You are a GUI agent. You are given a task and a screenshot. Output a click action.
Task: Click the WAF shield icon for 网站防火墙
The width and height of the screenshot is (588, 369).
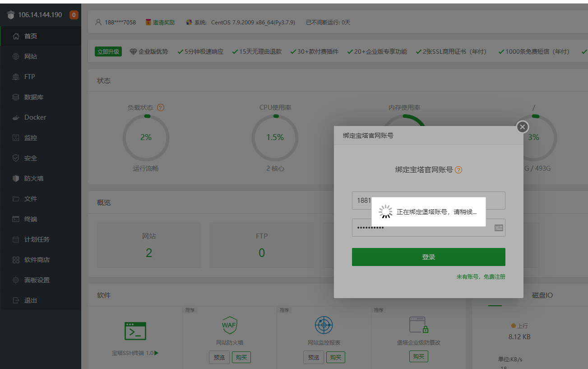[x=230, y=325]
